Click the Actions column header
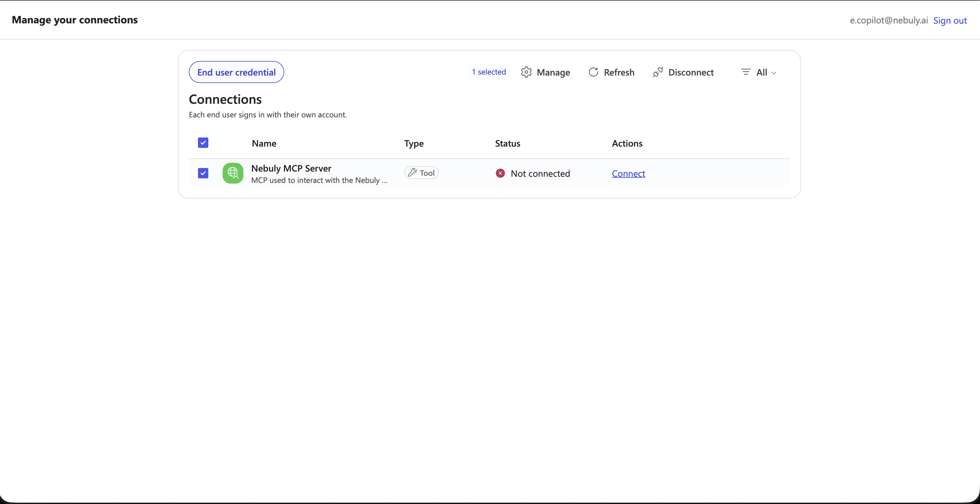980x504 pixels. [627, 143]
